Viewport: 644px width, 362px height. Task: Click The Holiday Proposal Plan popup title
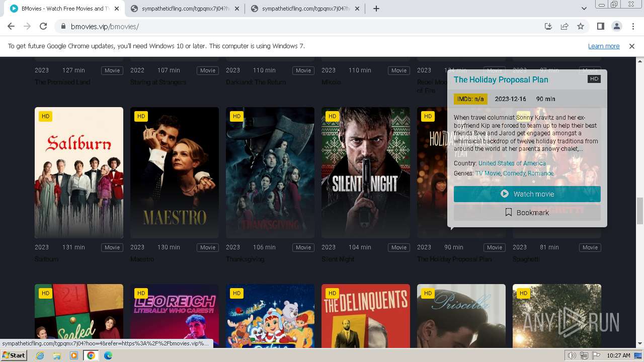click(501, 79)
